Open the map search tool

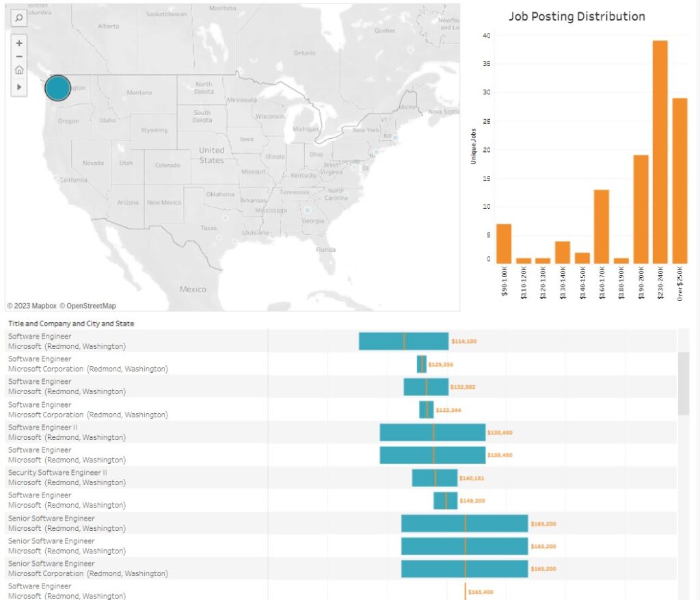click(18, 18)
